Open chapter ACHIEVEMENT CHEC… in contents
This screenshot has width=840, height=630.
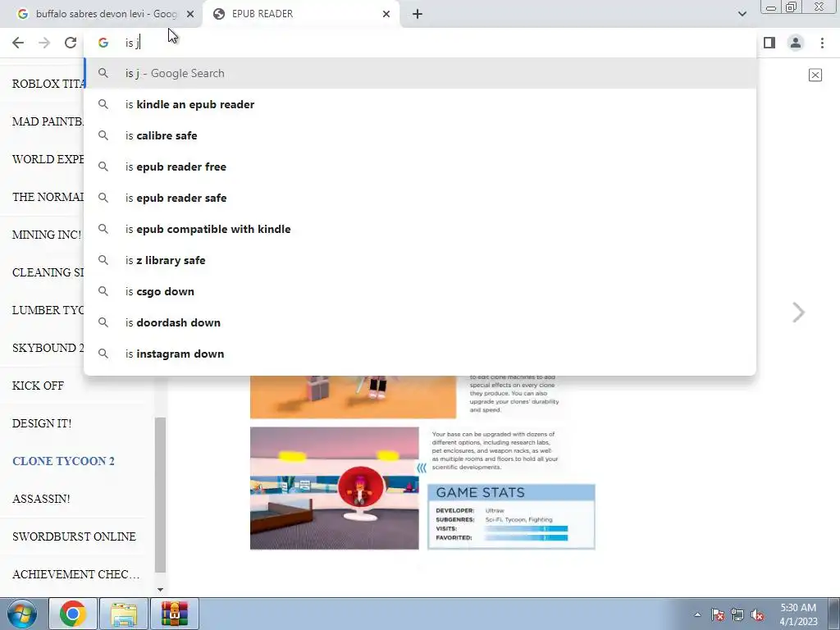pos(76,574)
